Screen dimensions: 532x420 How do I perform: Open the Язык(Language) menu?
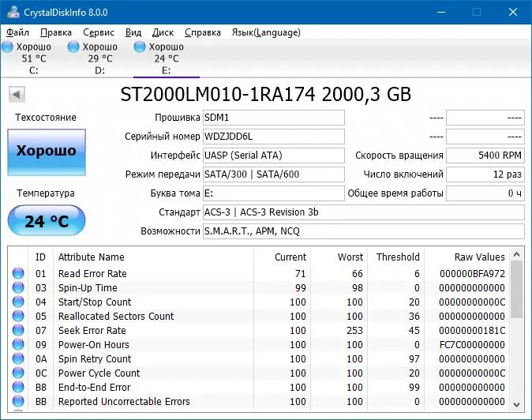[x=266, y=32]
